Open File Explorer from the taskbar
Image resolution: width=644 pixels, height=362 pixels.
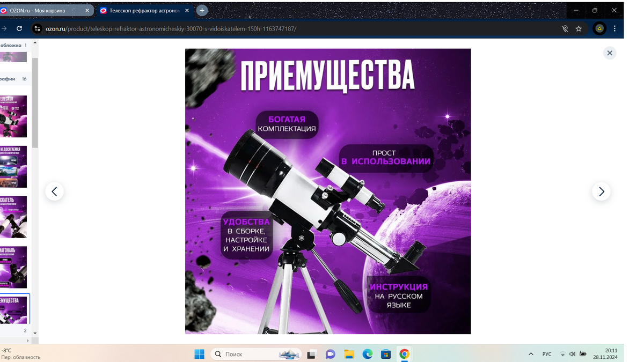[349, 354]
